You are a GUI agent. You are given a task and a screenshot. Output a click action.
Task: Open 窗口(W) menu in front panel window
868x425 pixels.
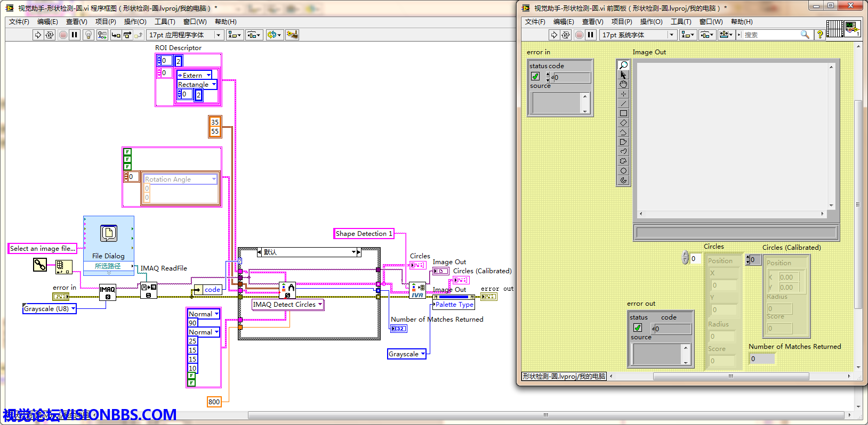[x=711, y=22]
